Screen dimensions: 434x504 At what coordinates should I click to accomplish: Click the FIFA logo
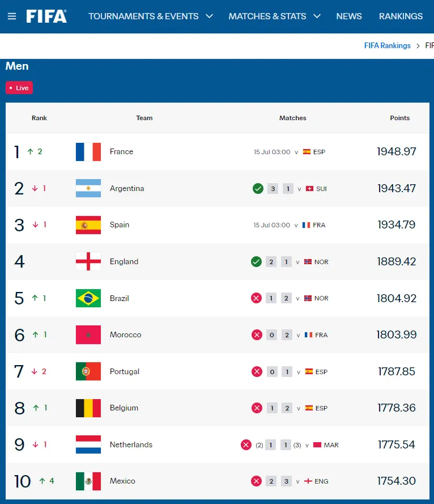coord(46,16)
